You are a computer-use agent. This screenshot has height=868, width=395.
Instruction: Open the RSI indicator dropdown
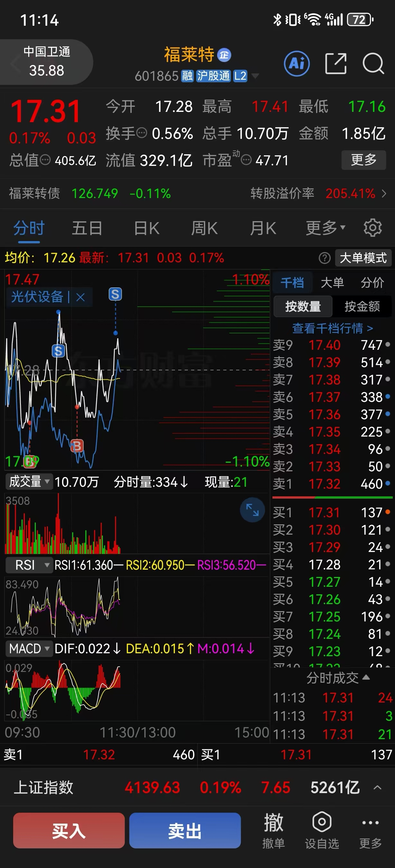pos(29,565)
